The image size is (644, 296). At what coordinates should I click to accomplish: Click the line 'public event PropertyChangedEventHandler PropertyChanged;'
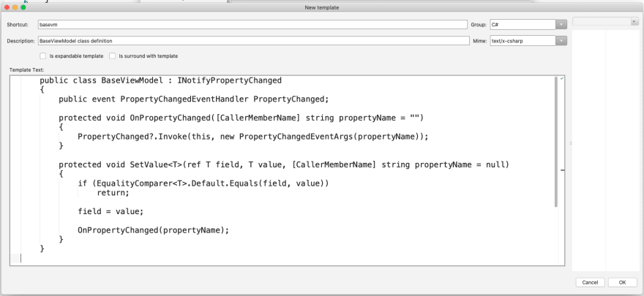[194, 99]
